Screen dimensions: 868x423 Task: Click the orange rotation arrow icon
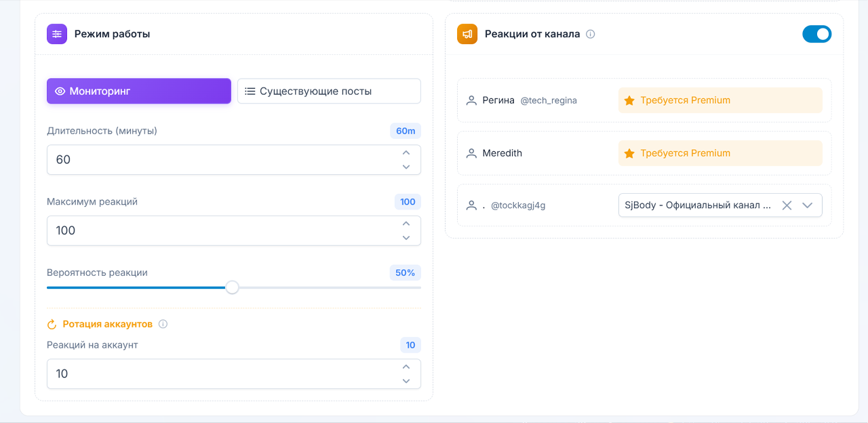coord(52,324)
